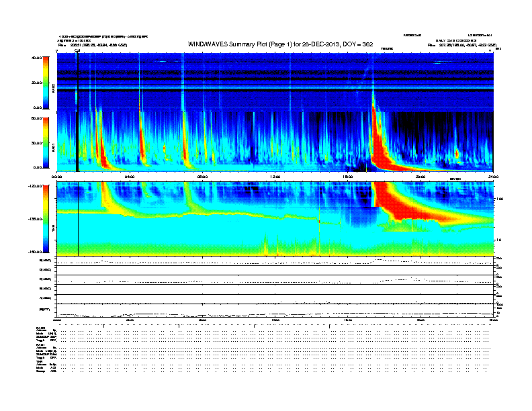This screenshot has width=532, height=411.
Task: Click the TNR heading in the status table
Action: pos(39,361)
